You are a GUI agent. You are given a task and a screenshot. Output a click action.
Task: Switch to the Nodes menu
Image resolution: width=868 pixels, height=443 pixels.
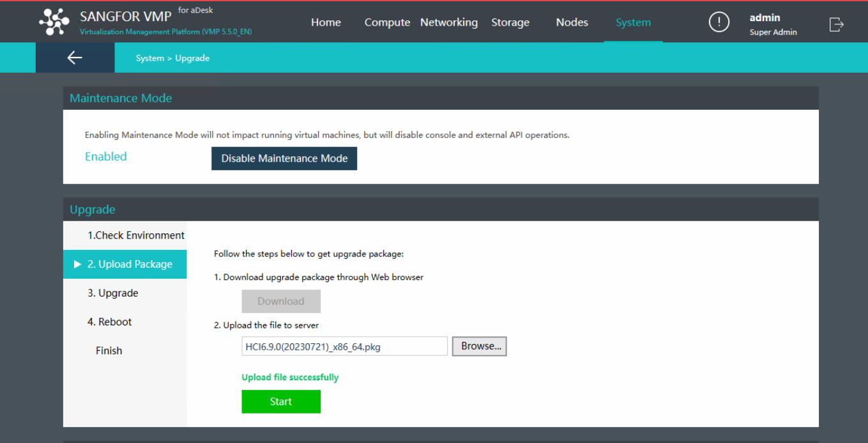click(x=572, y=22)
